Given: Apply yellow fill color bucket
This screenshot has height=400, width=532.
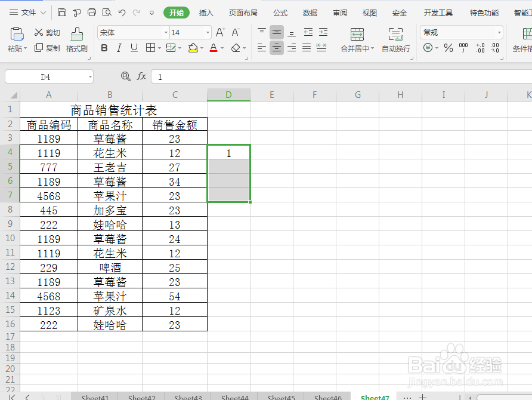Looking at the screenshot, I should click(193, 48).
